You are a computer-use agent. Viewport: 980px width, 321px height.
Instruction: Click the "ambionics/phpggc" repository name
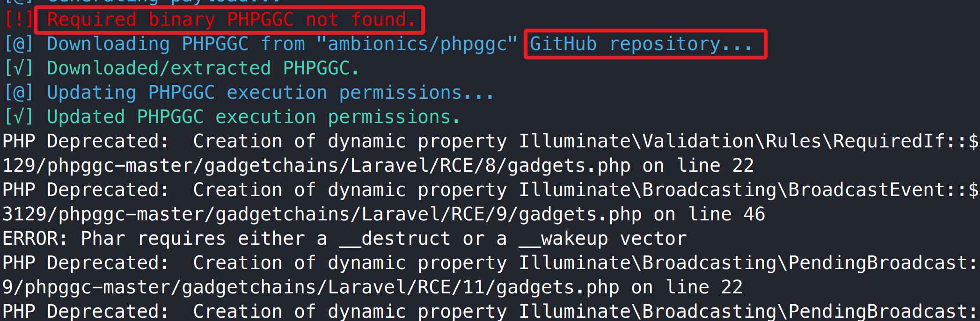point(417,44)
